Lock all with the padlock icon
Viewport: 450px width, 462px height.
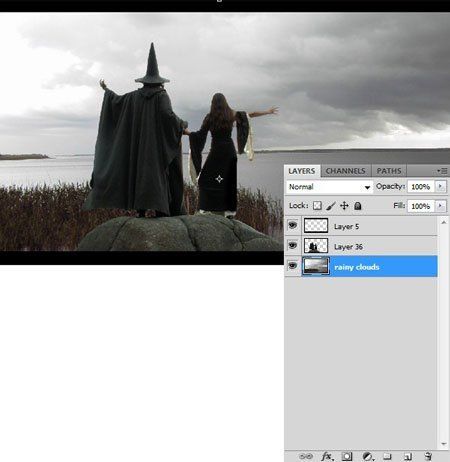(358, 206)
